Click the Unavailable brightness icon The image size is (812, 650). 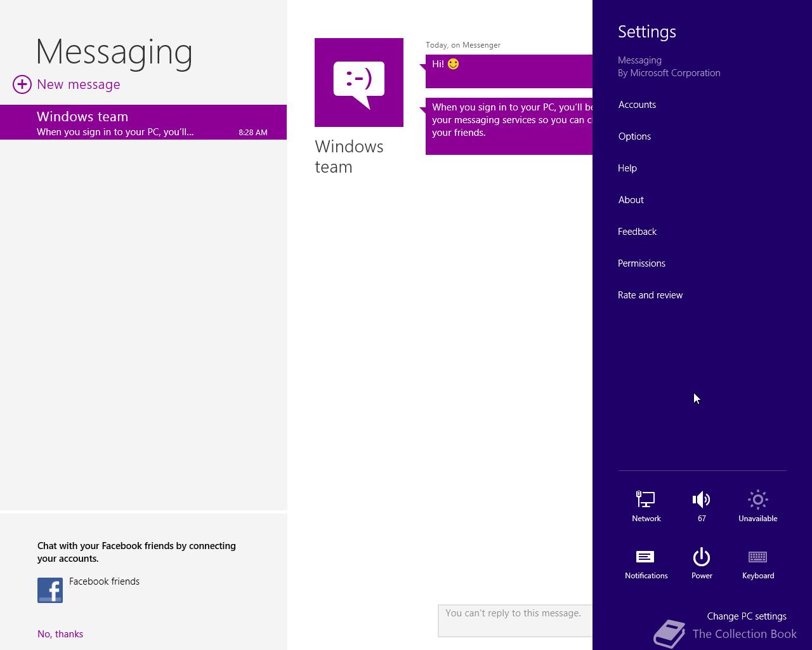point(757,500)
